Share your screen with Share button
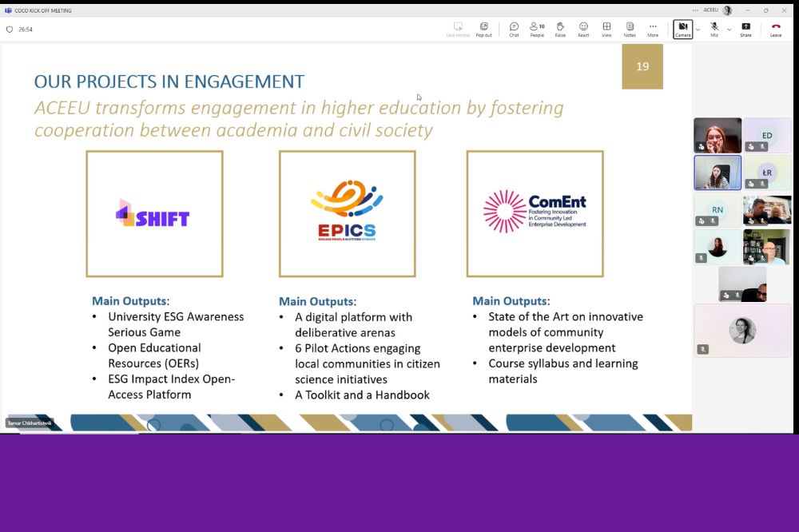The height and width of the screenshot is (532, 799). pos(745,30)
